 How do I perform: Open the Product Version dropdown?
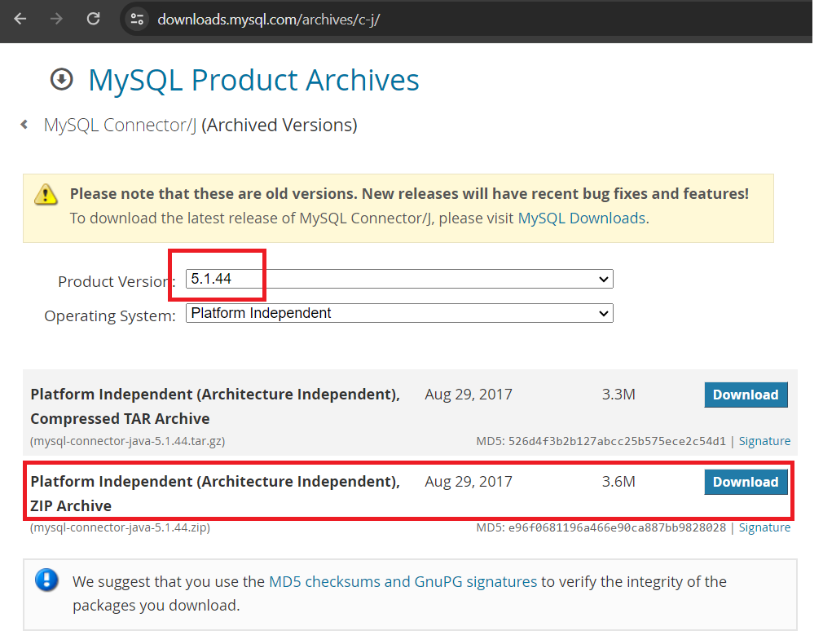coord(399,279)
